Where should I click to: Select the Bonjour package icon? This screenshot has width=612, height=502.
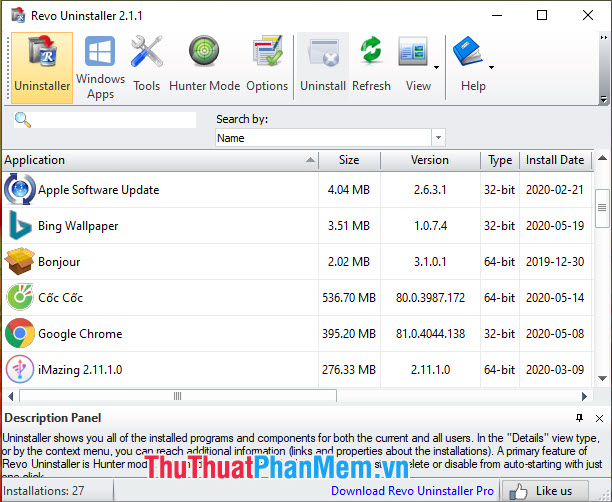pos(20,261)
